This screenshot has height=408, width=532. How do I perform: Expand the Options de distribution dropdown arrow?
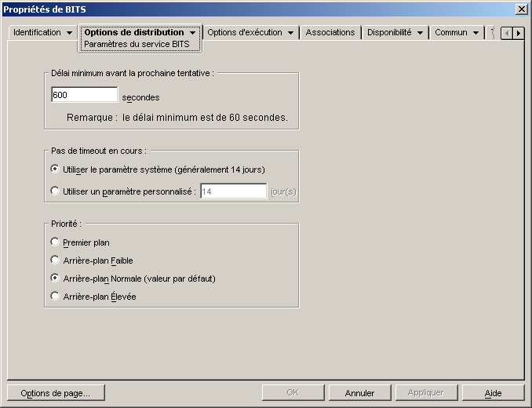click(193, 32)
